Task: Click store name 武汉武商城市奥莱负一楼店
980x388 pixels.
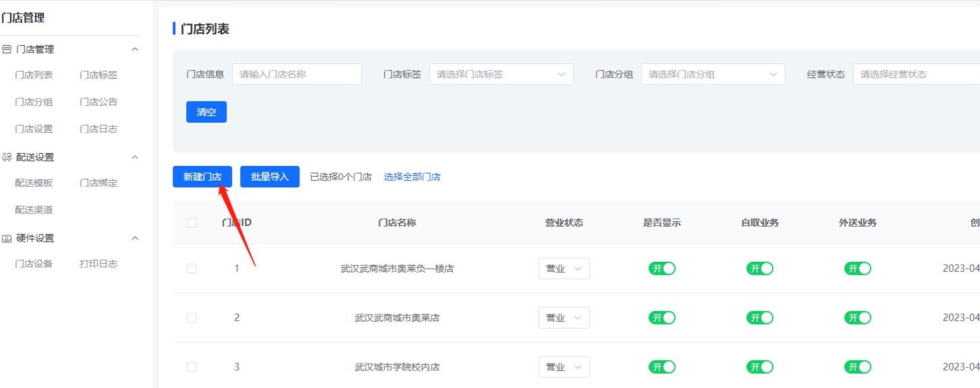Action: tap(397, 269)
